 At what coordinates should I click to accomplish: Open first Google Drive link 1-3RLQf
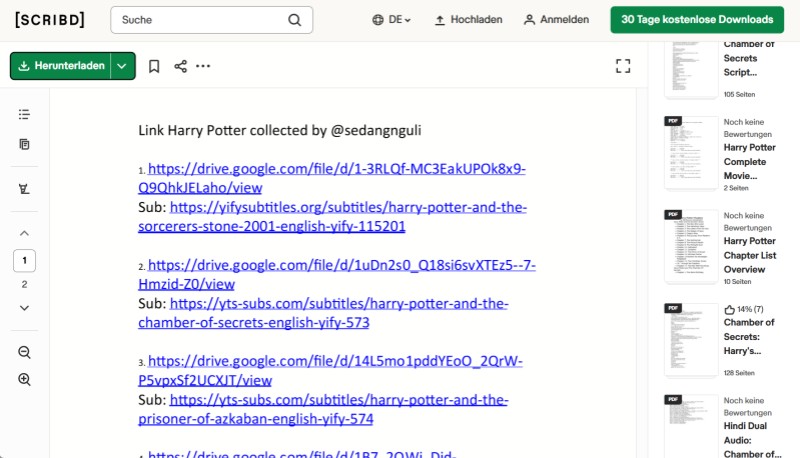click(x=332, y=178)
